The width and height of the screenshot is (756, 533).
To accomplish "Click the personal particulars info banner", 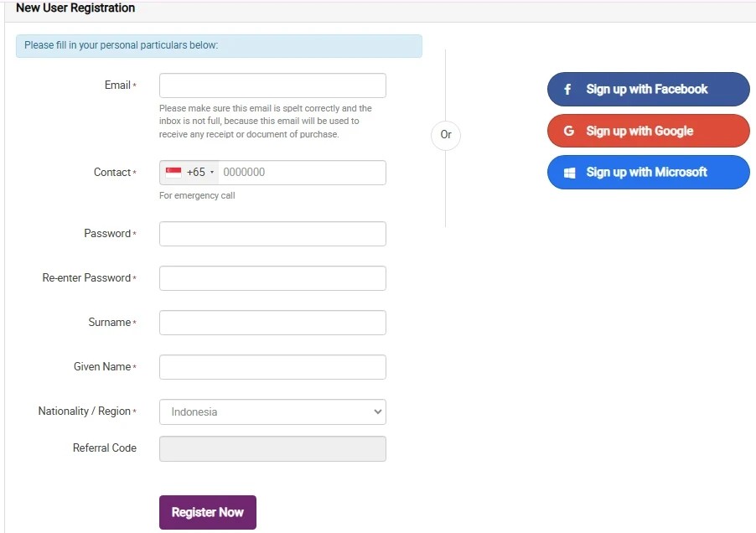I will coord(219,46).
